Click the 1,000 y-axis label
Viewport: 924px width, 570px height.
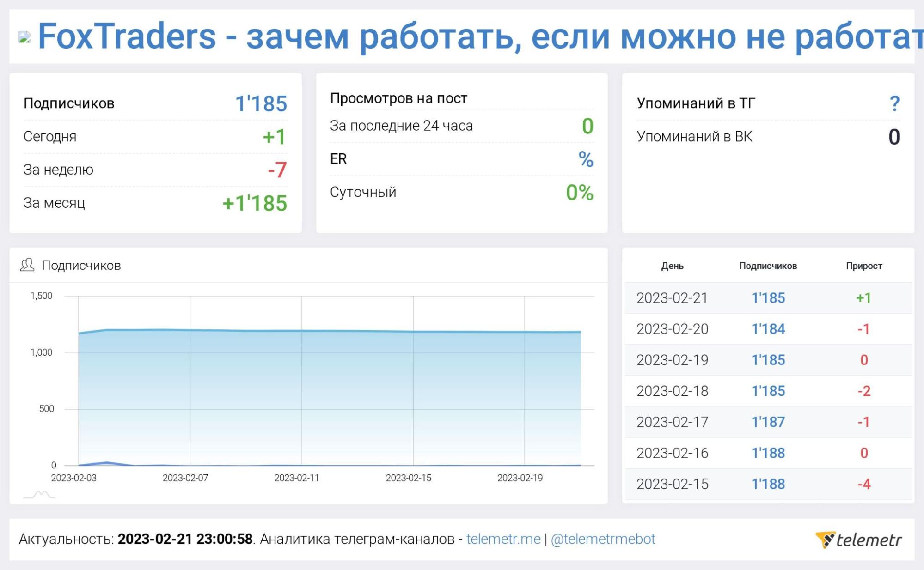(x=42, y=352)
